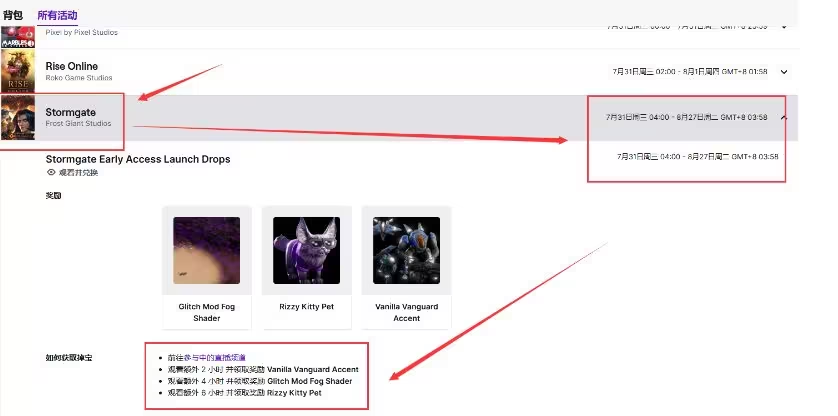Click Pixel by Pixel Studios label
This screenshot has width=838, height=416.
[82, 33]
